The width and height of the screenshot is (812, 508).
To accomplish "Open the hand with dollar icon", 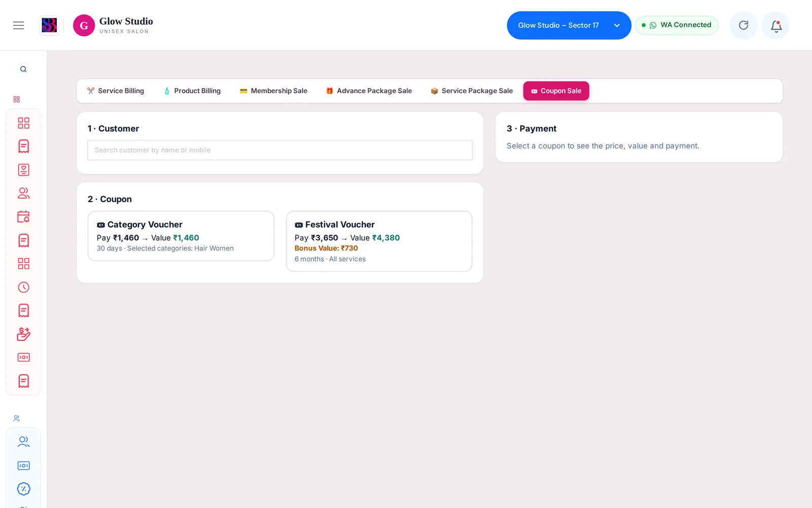I will 23,334.
